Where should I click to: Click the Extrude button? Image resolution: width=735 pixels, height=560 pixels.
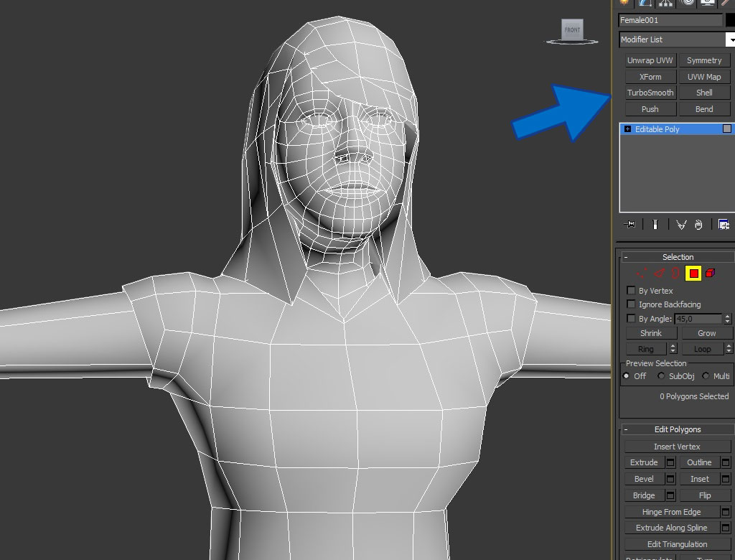(x=644, y=462)
